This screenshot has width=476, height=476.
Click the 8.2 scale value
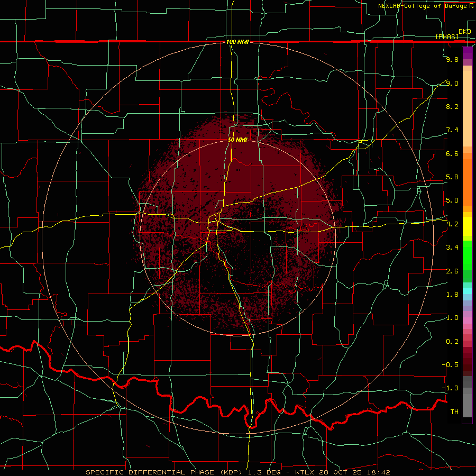click(x=452, y=106)
